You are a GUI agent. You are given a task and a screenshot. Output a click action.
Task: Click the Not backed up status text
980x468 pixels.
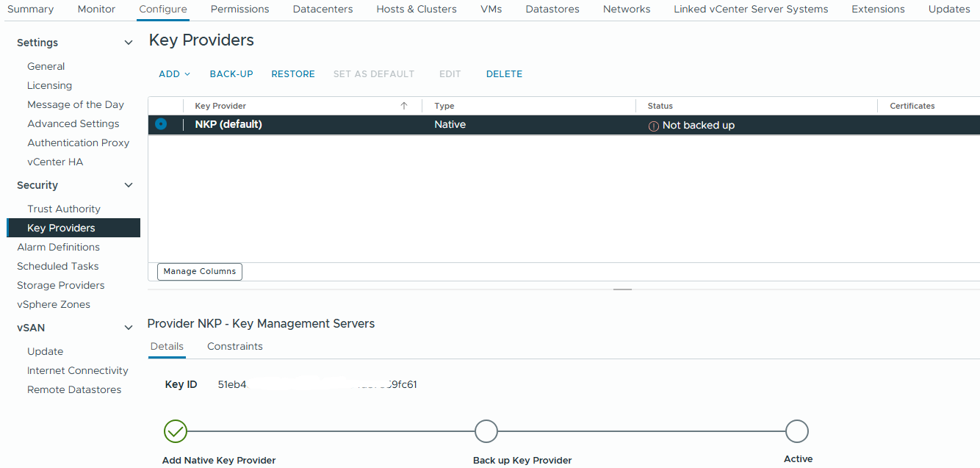pos(699,125)
